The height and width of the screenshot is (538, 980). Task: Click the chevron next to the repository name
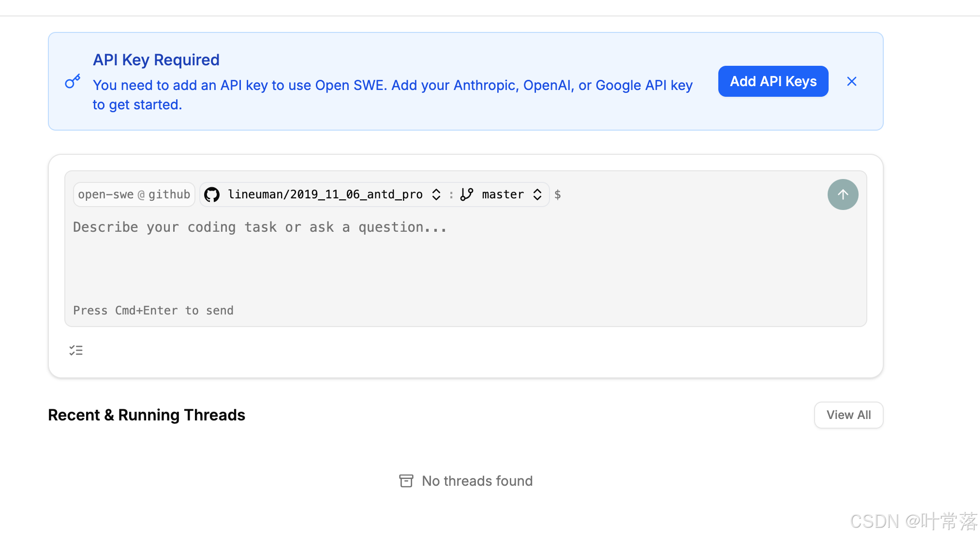pos(436,194)
